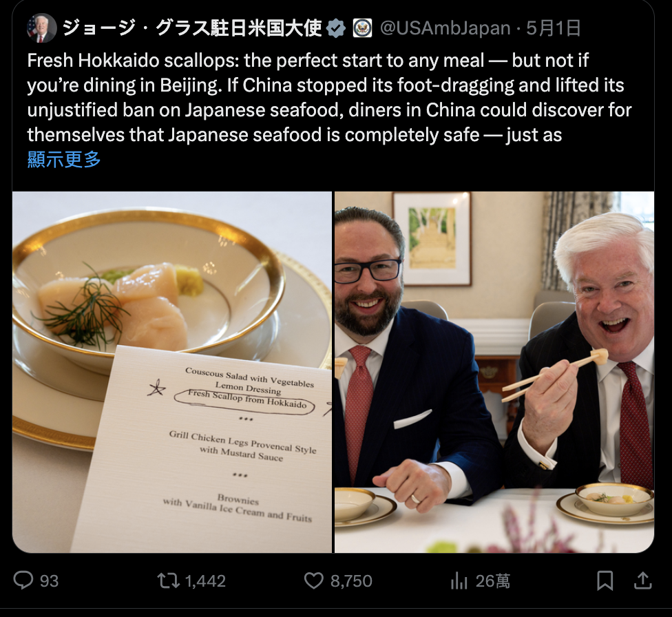Open view analytics bar chart icon
The width and height of the screenshot is (672, 617).
coord(459,581)
